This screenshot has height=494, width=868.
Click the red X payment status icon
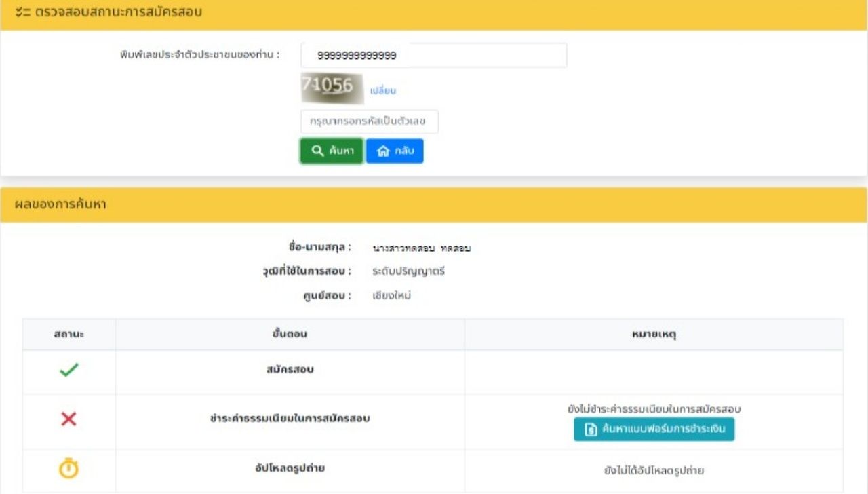(x=68, y=419)
